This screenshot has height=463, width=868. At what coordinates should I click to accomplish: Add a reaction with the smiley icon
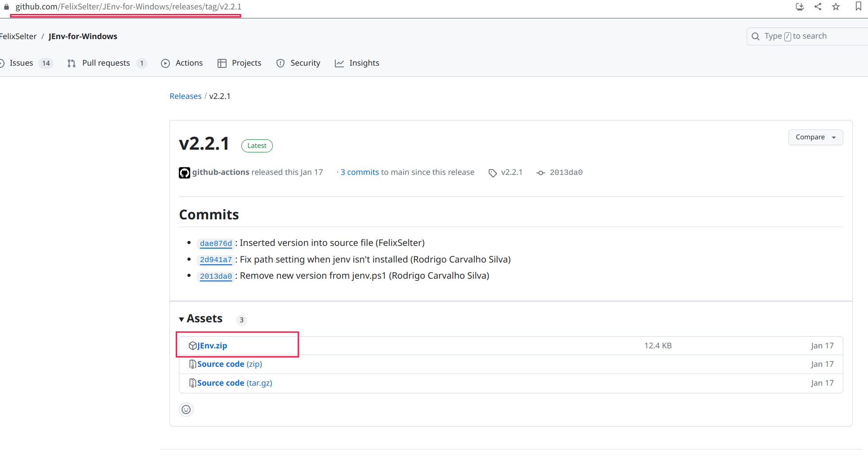186,410
